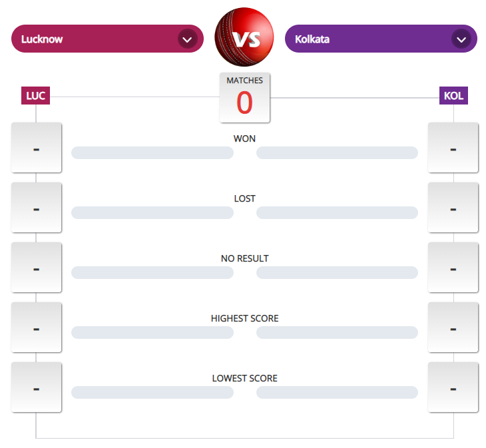The width and height of the screenshot is (486, 448).
Task: Click the left Won progress bar
Action: point(152,153)
